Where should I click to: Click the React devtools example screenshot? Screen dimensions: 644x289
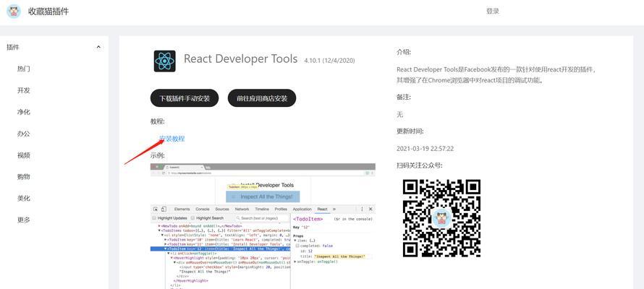click(x=263, y=226)
